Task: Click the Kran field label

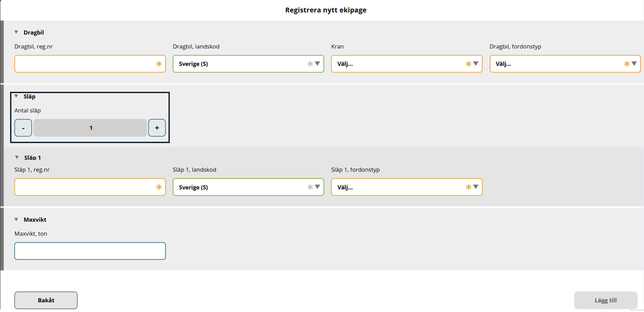Action: (337, 46)
